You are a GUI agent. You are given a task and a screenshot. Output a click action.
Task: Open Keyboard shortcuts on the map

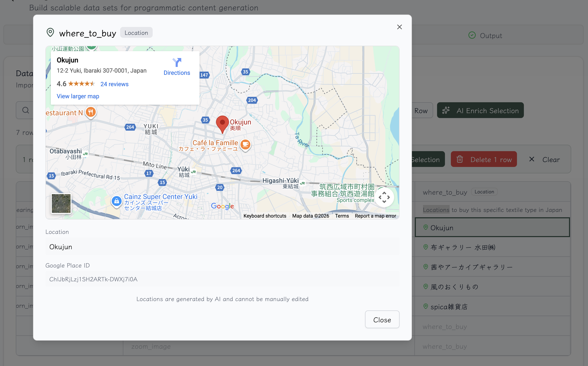[265, 216]
